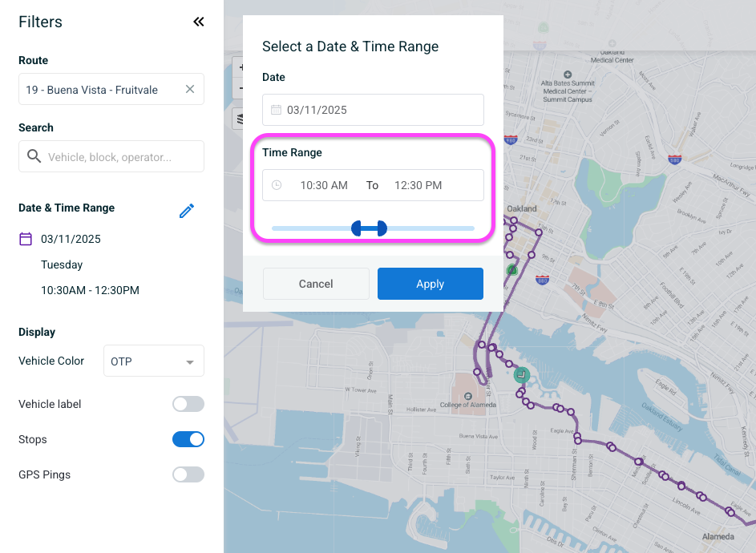756x553 pixels.
Task: Apply the selected date and time range
Action: [431, 284]
